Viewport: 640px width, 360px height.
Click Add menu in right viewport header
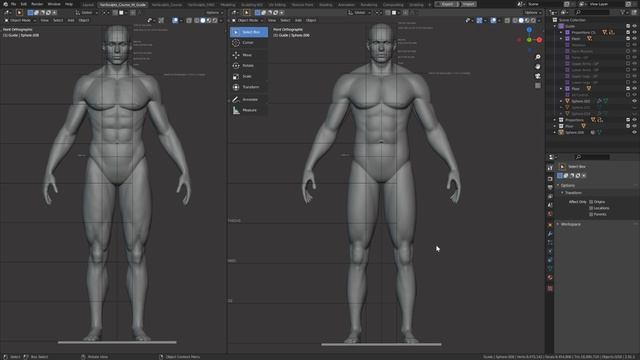pos(298,20)
